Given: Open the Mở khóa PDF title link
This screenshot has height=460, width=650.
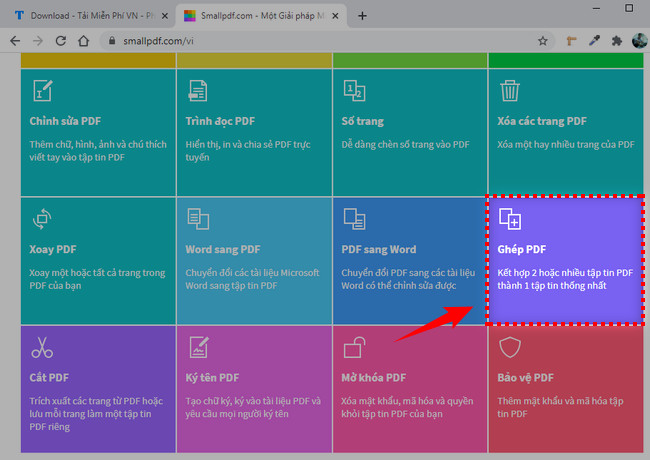Looking at the screenshot, I should [374, 378].
